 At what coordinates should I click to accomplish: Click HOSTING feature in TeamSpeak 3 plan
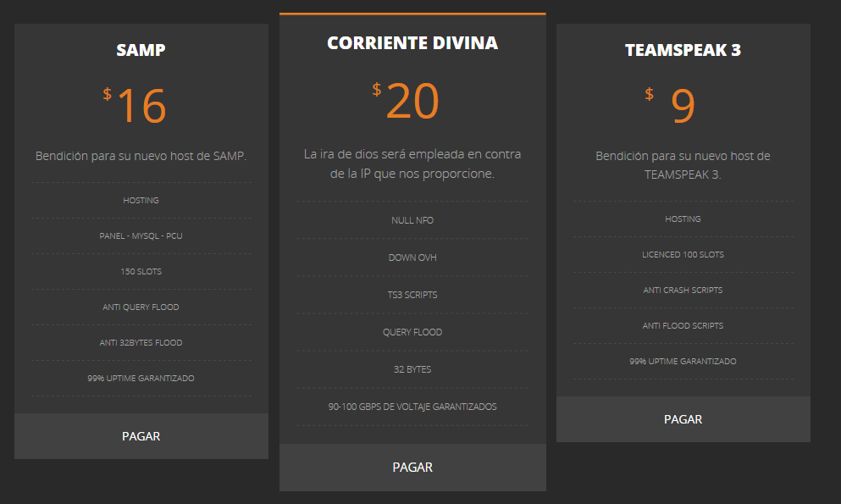tap(683, 219)
